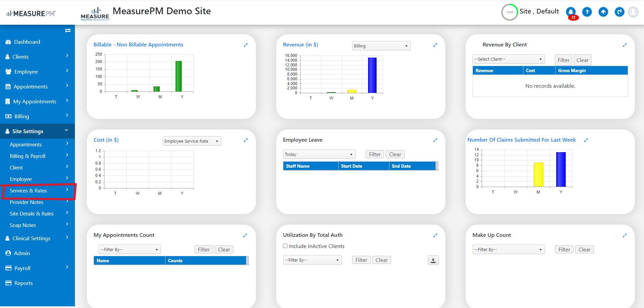Click the phone support icon in header
Viewport: 644px width, 308px height.
620,12
